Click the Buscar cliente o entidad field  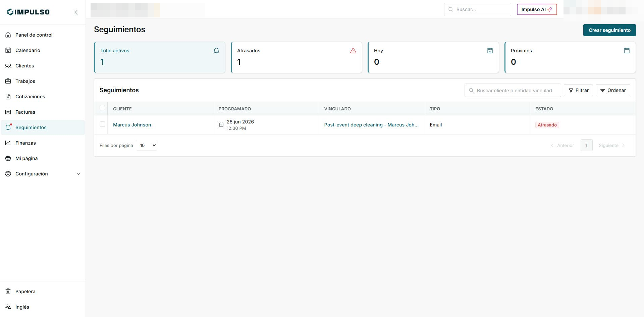tap(513, 90)
